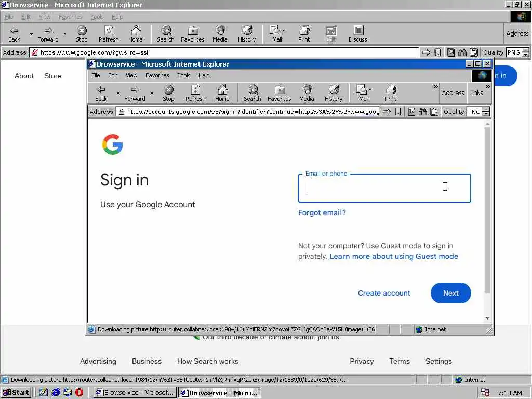Image resolution: width=532 pixels, height=399 pixels.
Task: Open the Mail dropdown arrow in the front window
Action: click(x=370, y=89)
